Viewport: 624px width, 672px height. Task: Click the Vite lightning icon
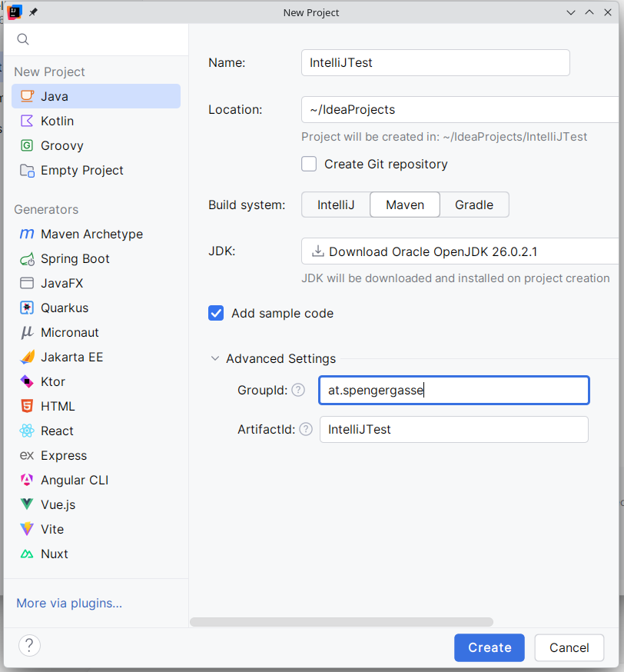[x=27, y=529]
